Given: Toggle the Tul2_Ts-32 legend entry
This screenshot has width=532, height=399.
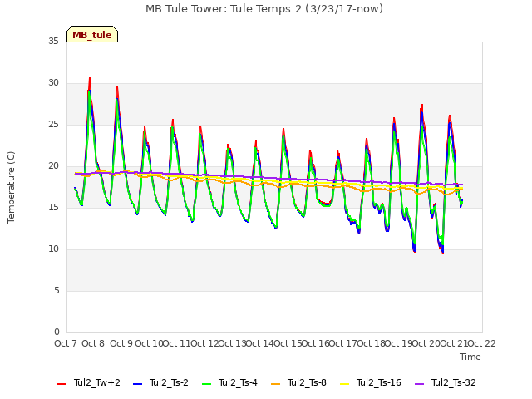Looking at the screenshot, I should (x=446, y=382).
